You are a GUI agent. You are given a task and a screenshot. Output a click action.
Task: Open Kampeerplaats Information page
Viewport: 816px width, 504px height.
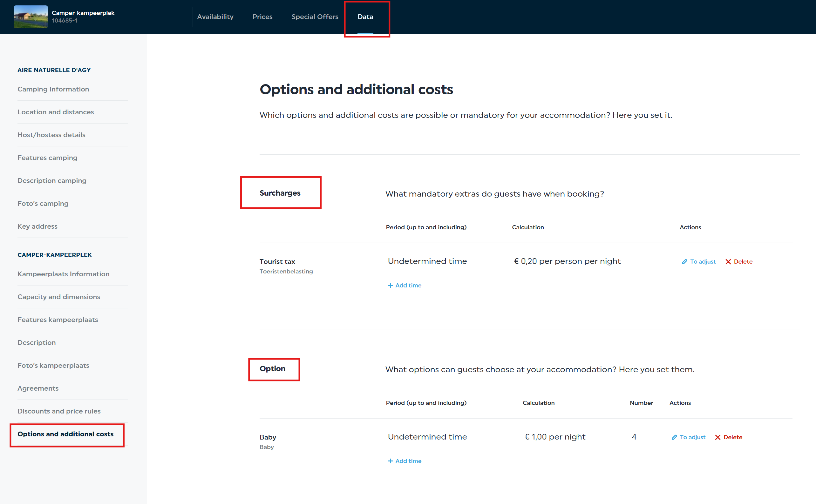pos(63,274)
